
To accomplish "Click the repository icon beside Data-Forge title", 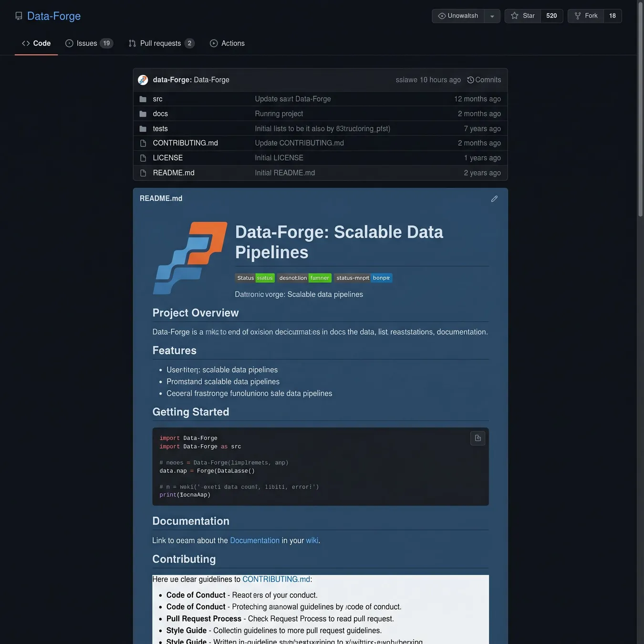I will pyautogui.click(x=19, y=16).
